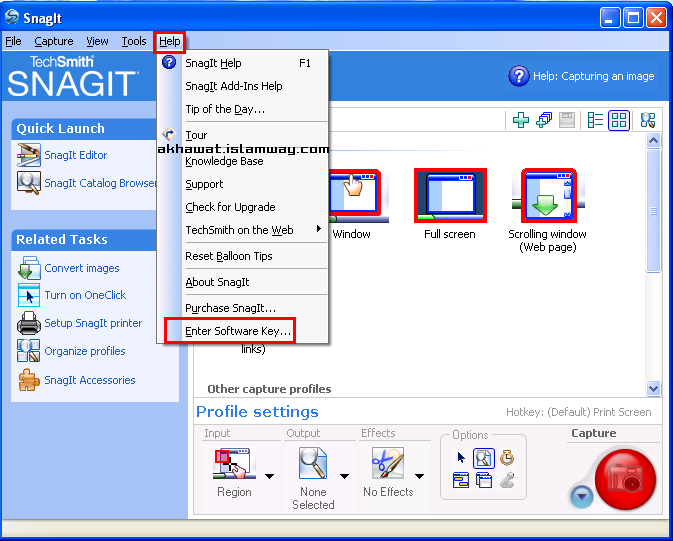Select the Scrolling window profile
Image resolution: width=673 pixels, height=541 pixels.
(547, 210)
